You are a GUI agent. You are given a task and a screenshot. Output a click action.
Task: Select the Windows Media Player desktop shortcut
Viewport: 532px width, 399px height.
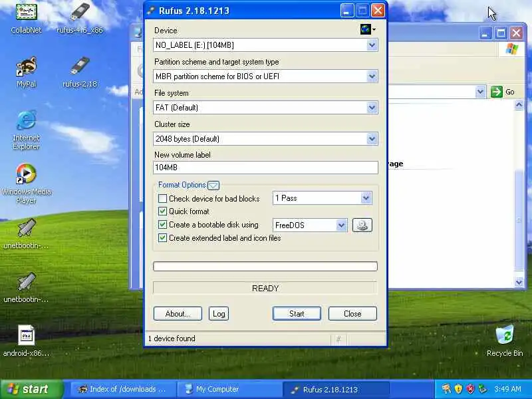(x=26, y=184)
